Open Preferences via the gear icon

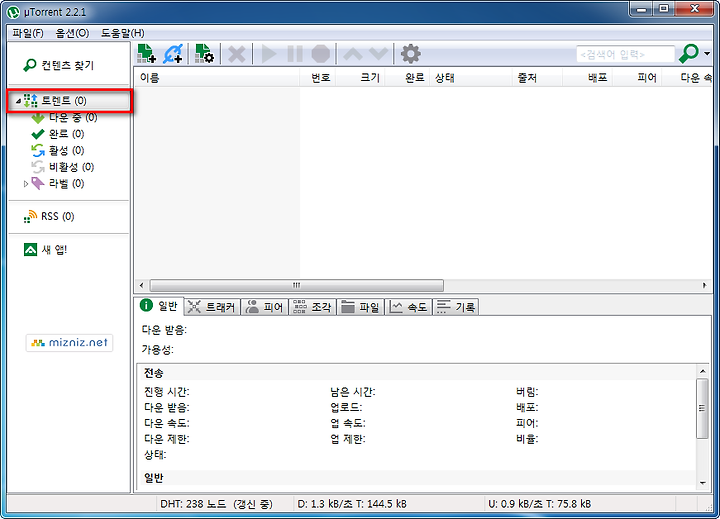click(x=411, y=54)
